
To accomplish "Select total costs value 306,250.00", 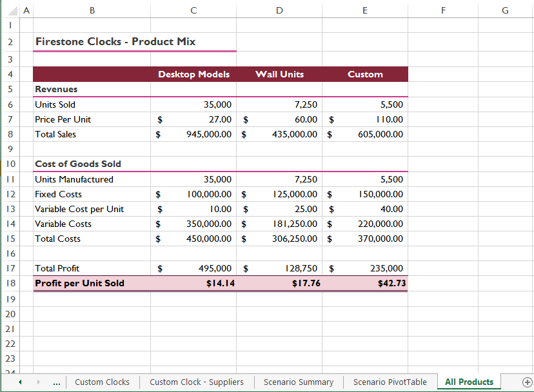I will click(x=279, y=239).
